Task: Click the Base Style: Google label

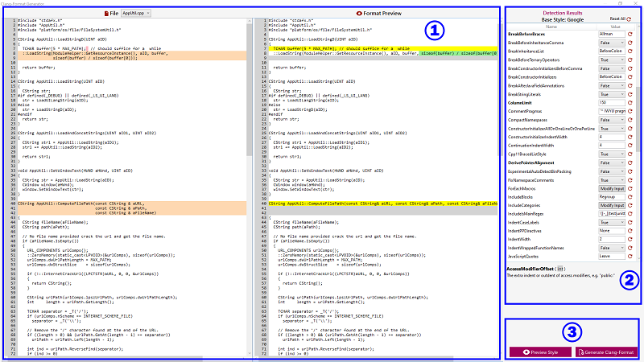Action: coord(562,19)
